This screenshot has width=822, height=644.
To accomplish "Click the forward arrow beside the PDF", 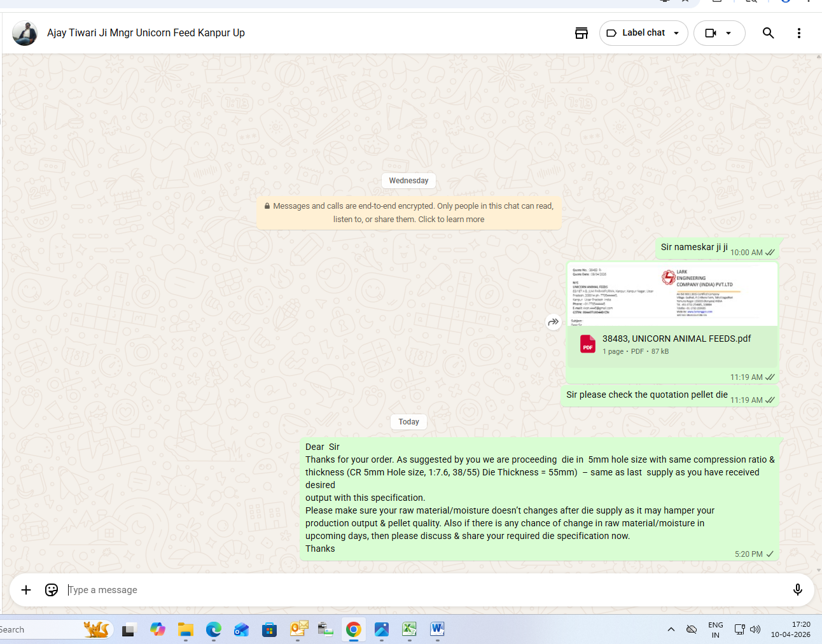I will pos(554,322).
